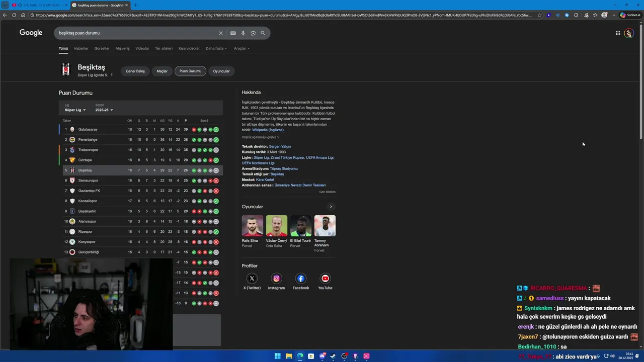Open the browser favorites list icon
644x362 pixels.
pos(595,15)
